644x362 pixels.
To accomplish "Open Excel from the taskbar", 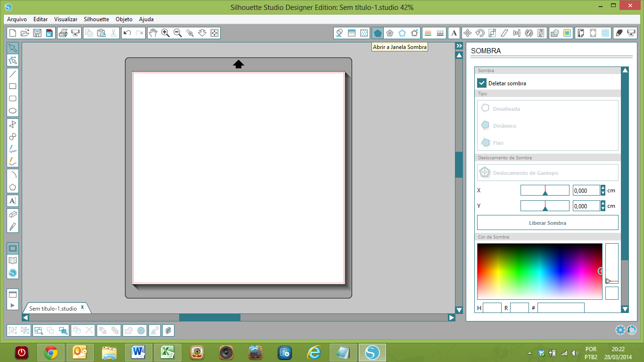I will [x=167, y=352].
